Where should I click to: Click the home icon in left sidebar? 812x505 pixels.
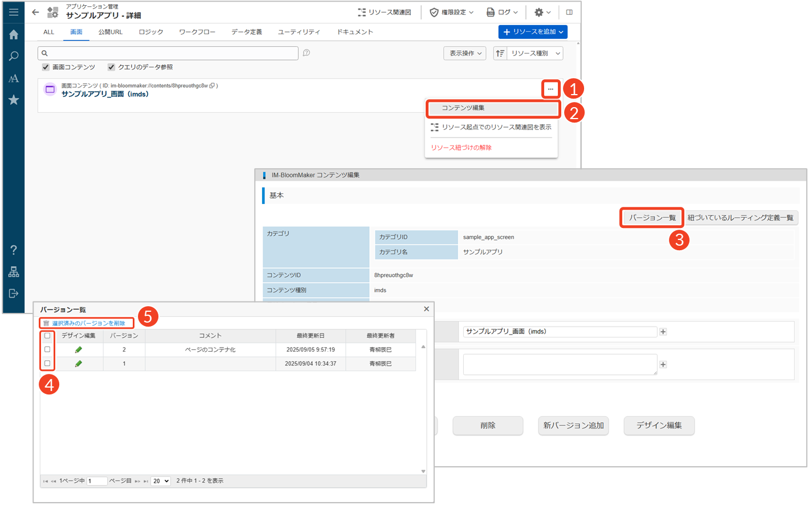[x=14, y=35]
